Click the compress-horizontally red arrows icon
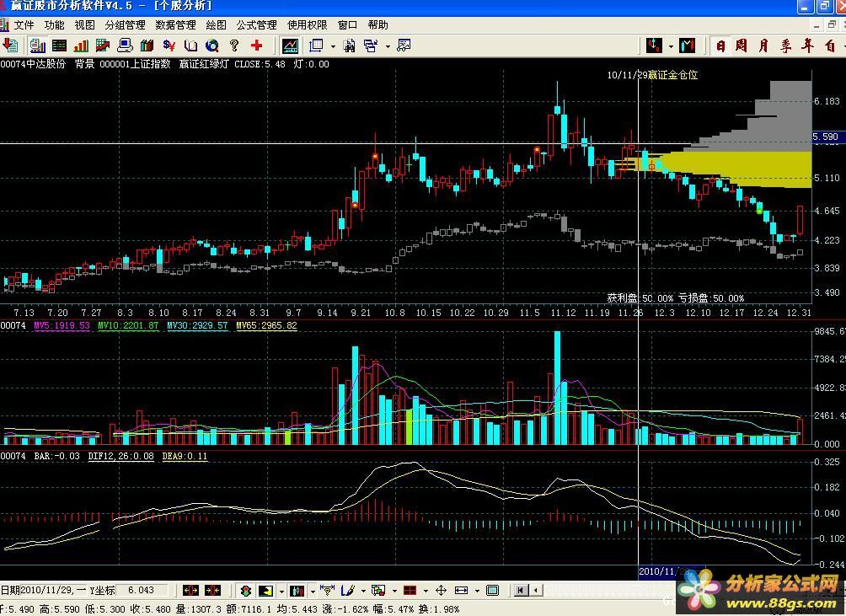Screen dimensions: 846x616 (x=212, y=591)
